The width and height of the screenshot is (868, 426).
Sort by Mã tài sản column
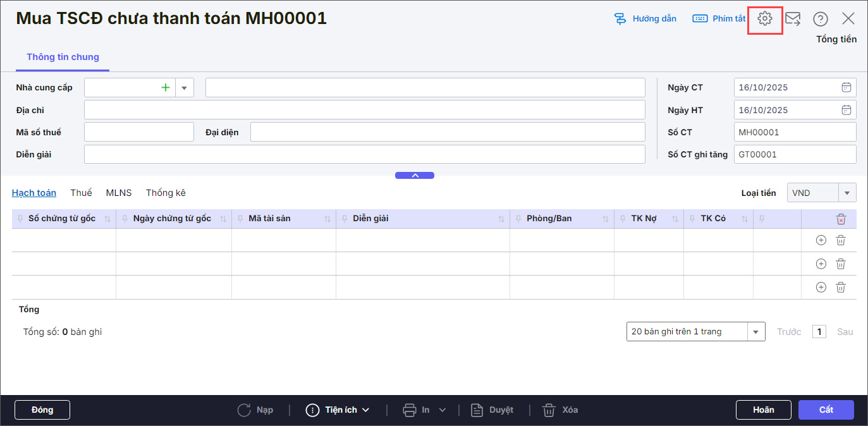pos(327,219)
